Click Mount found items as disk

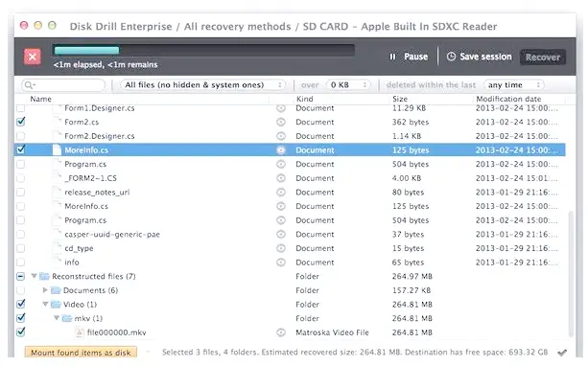(81, 353)
